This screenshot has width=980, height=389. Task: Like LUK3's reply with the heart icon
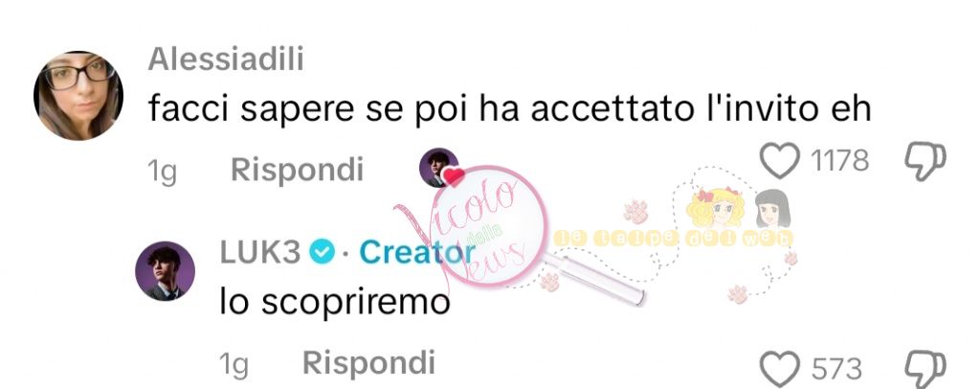(780, 368)
